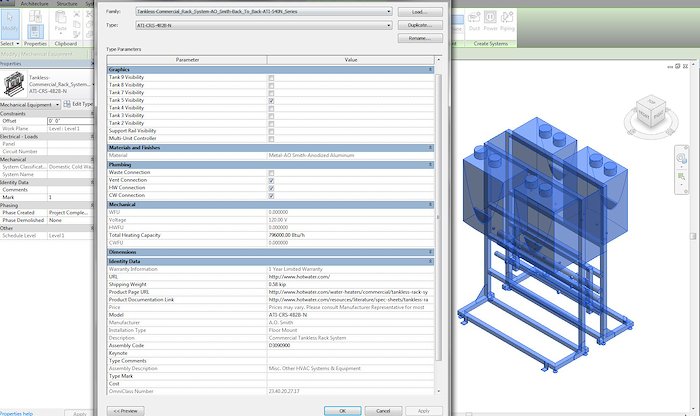The height and width of the screenshot is (416, 700).
Task: Click the type parameters vertical scrollbar
Action: tap(438, 217)
